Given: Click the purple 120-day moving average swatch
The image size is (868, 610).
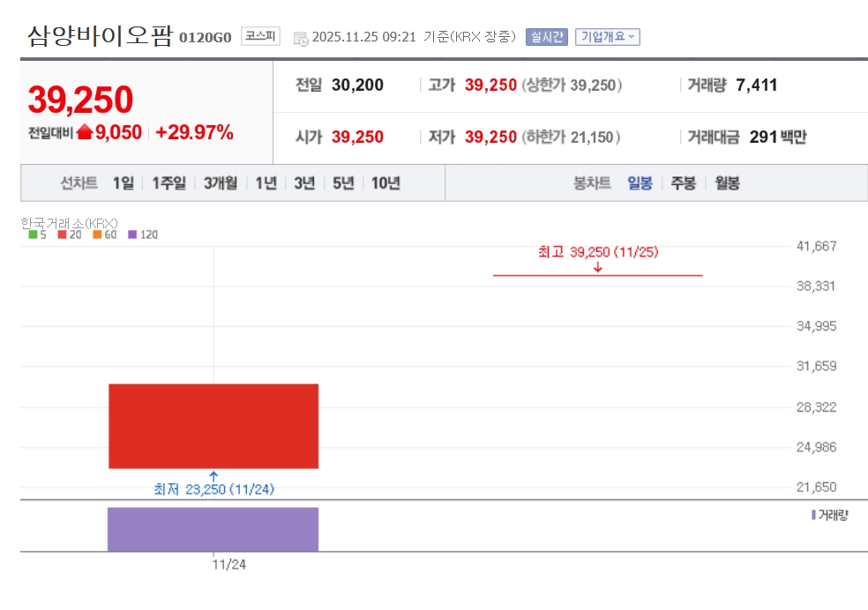Looking at the screenshot, I should coord(132,234).
